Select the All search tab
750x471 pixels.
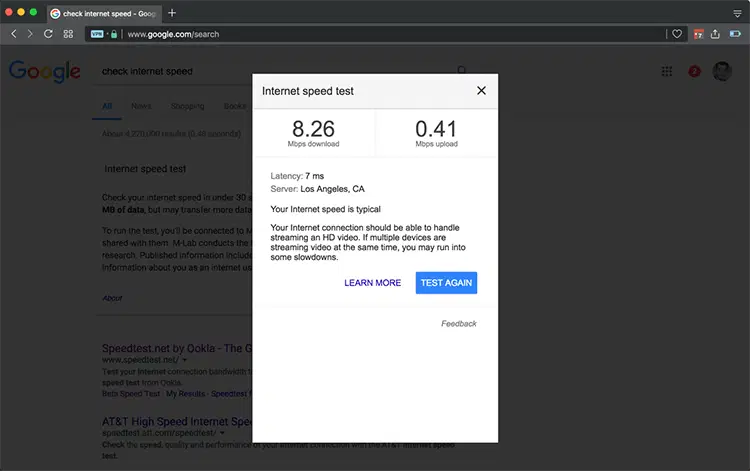click(107, 106)
